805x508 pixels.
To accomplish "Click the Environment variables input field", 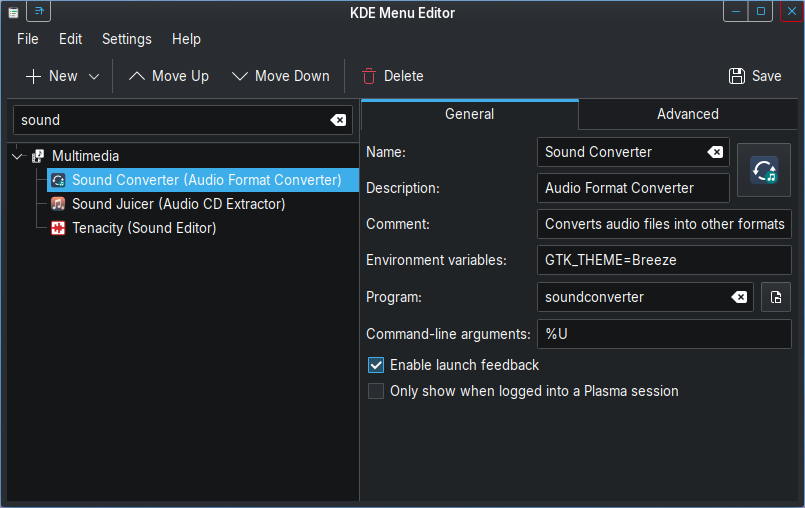I will click(664, 260).
